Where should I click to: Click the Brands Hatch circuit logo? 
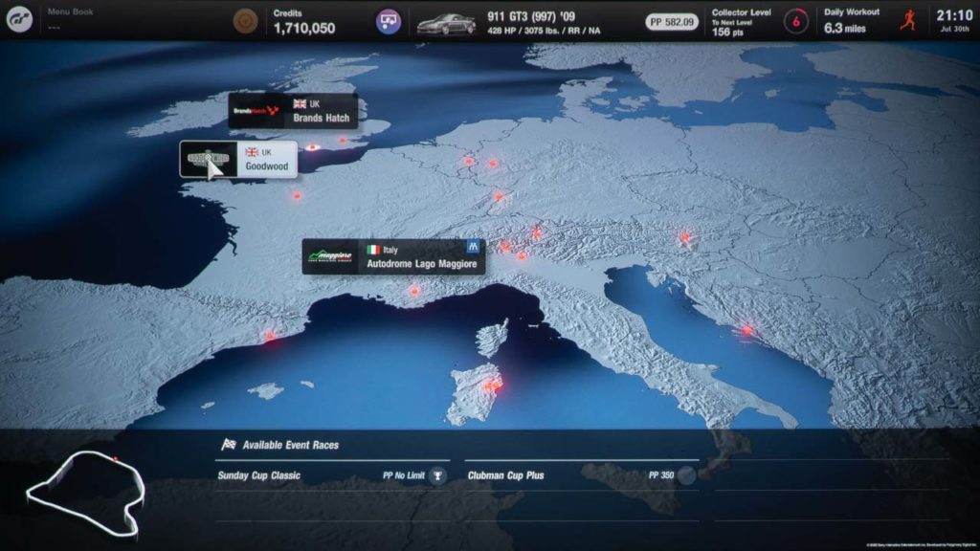(256, 111)
